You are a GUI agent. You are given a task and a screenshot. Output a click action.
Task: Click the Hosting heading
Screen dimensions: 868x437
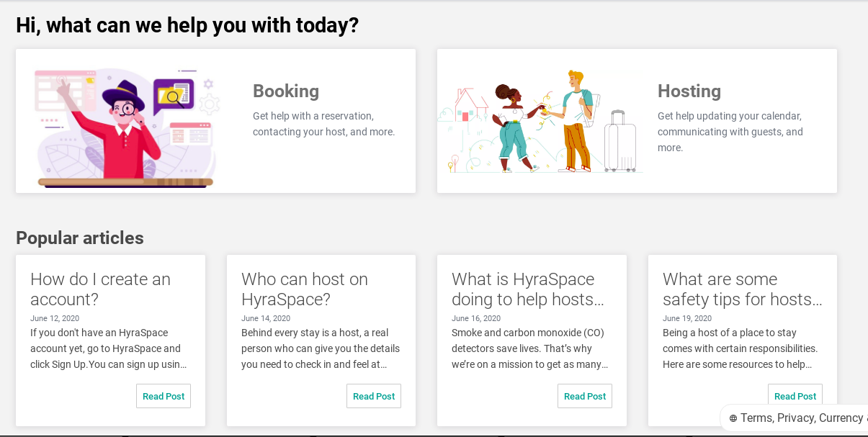point(689,91)
